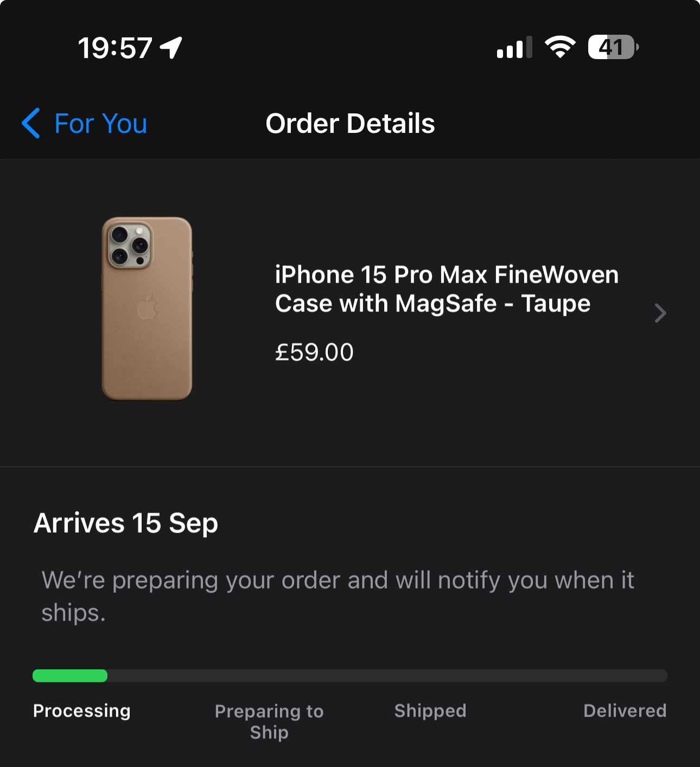This screenshot has height=767, width=700.
Task: Tap the grey unfilled progress track
Action: (x=387, y=676)
